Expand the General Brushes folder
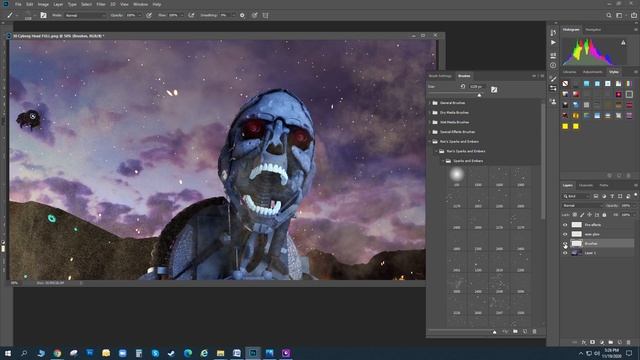640x360 pixels. point(430,103)
